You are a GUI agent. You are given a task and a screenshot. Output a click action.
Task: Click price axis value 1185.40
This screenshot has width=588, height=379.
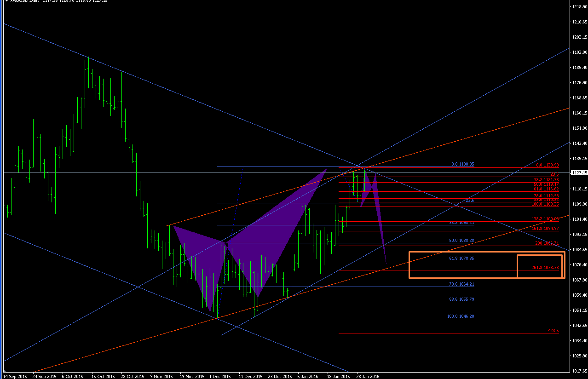[x=579, y=68]
